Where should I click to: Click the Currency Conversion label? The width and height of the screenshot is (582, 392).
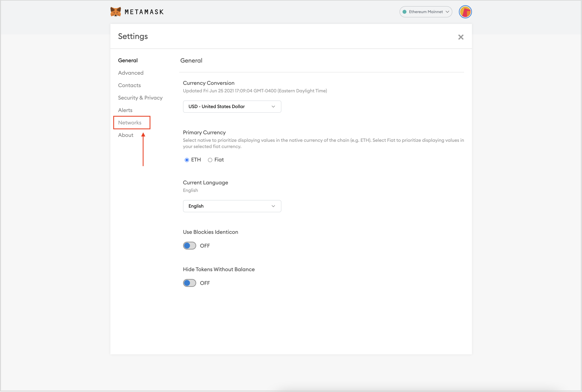209,83
